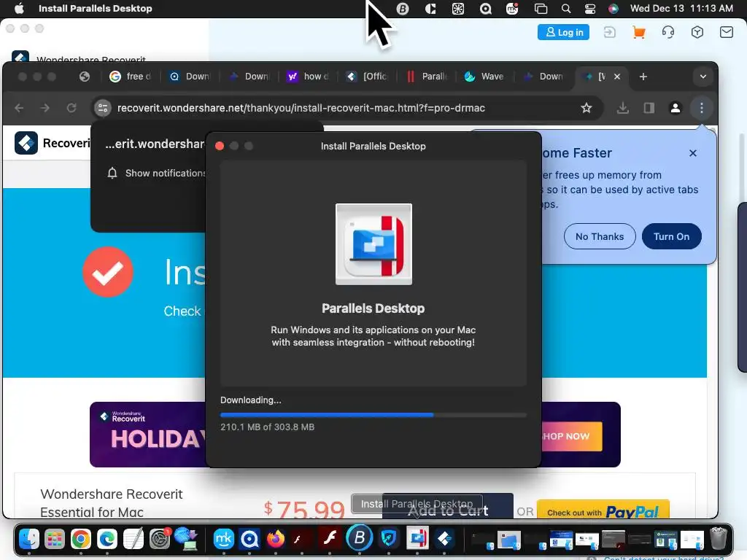Switch to the 'Parall' browser tab
The height and width of the screenshot is (560, 747).
[426, 76]
